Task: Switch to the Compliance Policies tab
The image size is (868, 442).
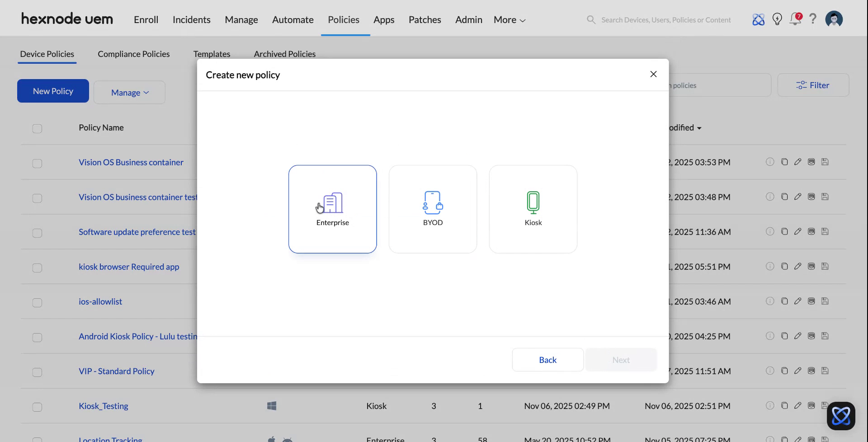Action: [x=133, y=54]
